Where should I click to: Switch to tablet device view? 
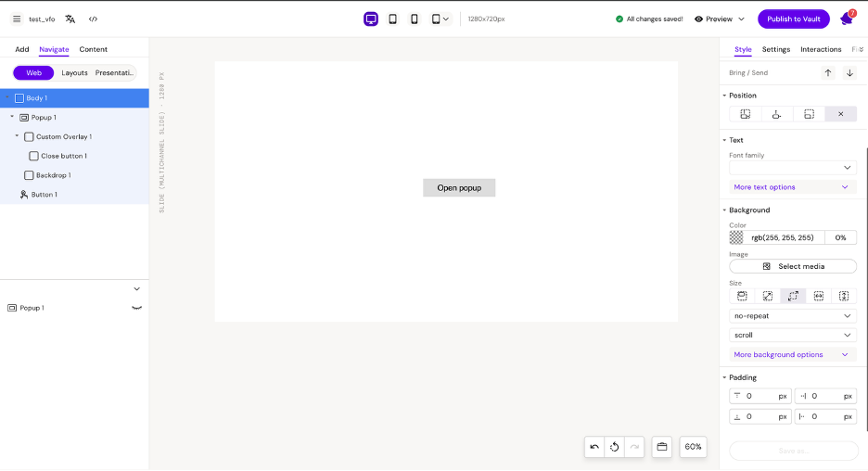392,19
